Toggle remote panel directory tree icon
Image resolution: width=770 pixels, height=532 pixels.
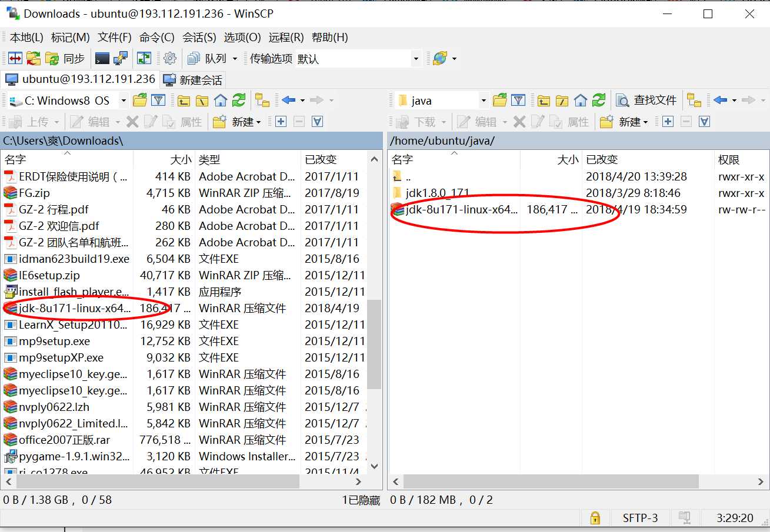tap(694, 101)
